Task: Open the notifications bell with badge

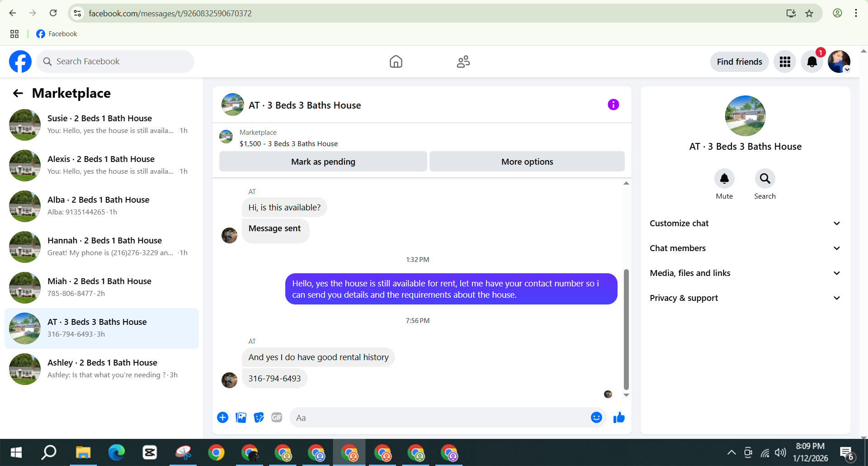Action: point(812,62)
